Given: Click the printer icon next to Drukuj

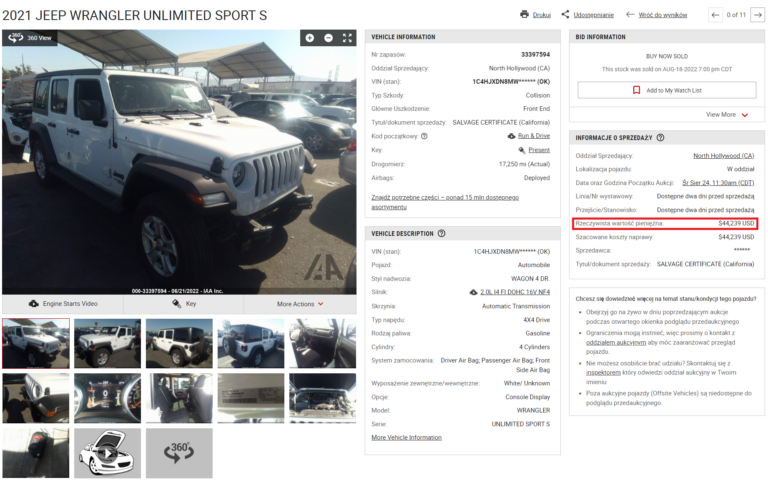Looking at the screenshot, I should [x=525, y=14].
